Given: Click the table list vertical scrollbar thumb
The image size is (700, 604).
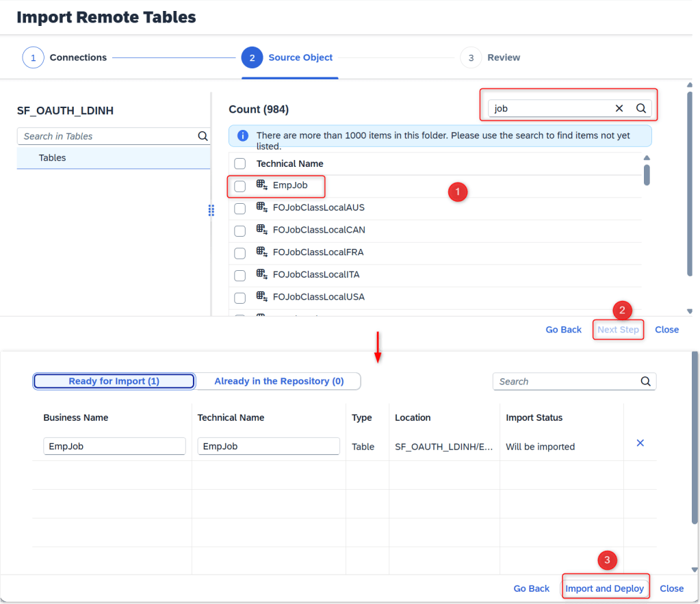Looking at the screenshot, I should tap(647, 174).
